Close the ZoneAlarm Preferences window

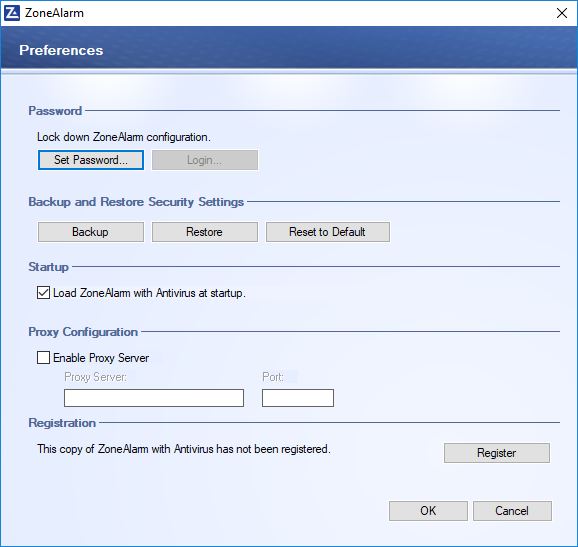pyautogui.click(x=562, y=13)
